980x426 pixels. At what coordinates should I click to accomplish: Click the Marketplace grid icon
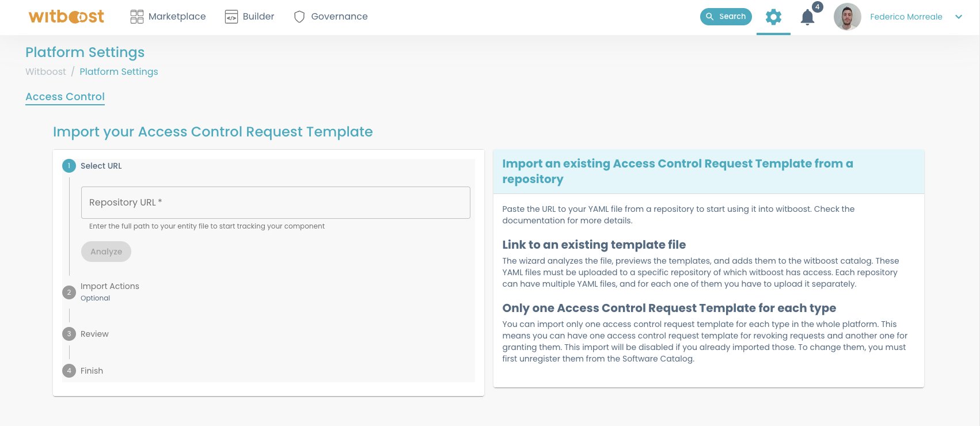pos(137,17)
